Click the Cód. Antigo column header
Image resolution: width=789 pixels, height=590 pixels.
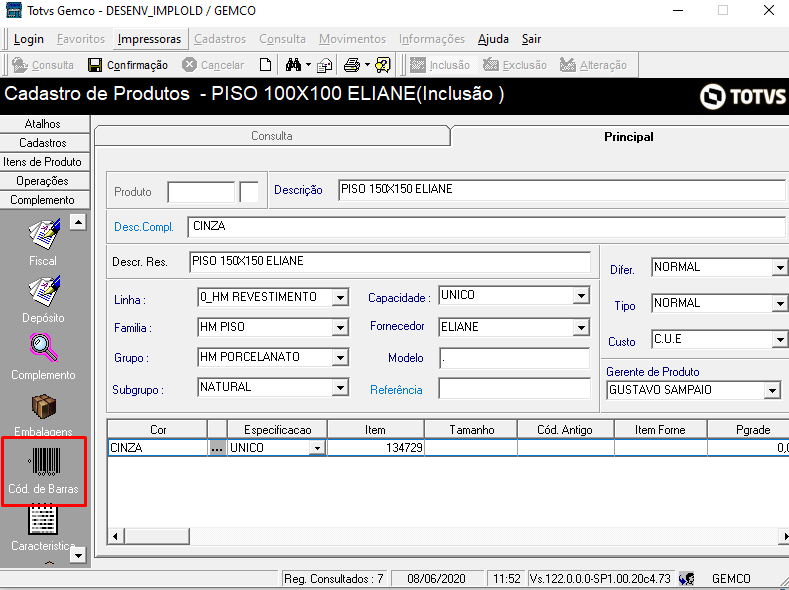point(565,430)
